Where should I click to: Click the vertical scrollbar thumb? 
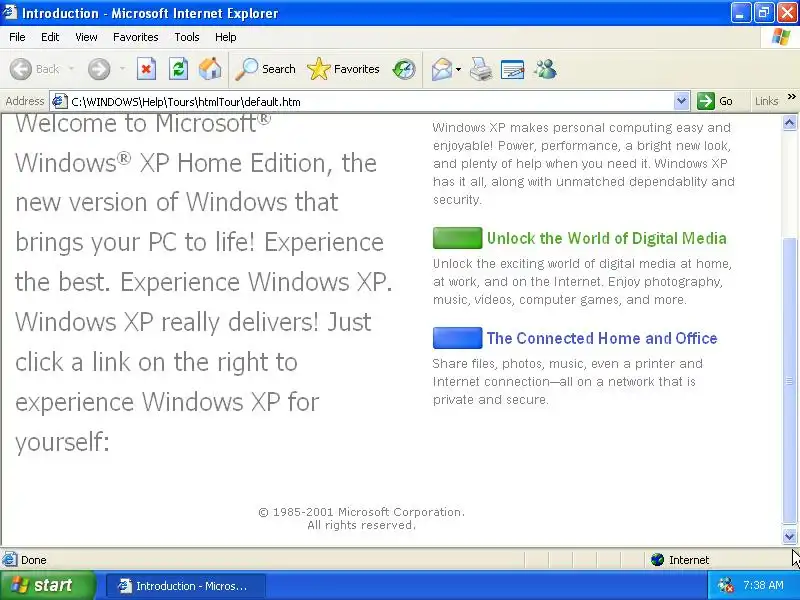click(x=789, y=381)
